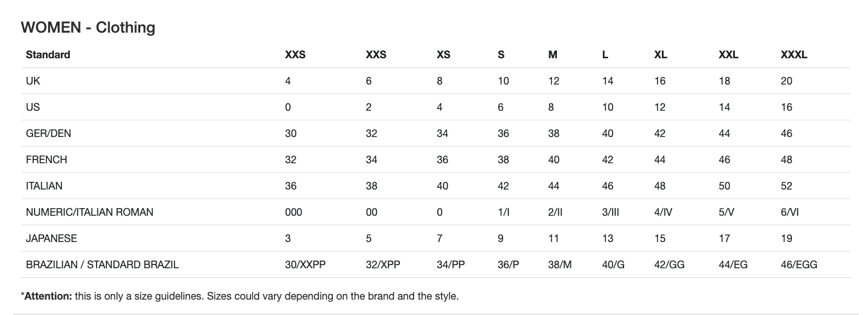The width and height of the screenshot is (868, 315).
Task: Click the Japanese size 19 cell
Action: [787, 238]
